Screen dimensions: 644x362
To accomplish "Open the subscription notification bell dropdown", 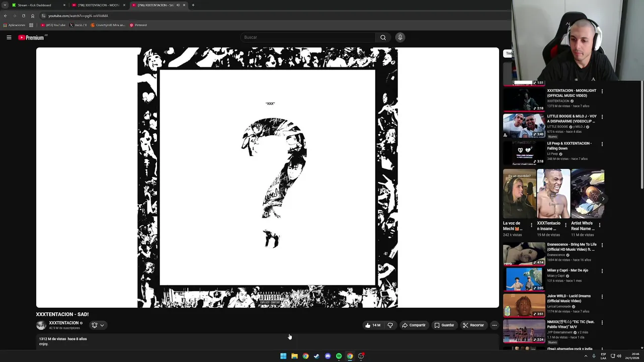I will (x=98, y=325).
